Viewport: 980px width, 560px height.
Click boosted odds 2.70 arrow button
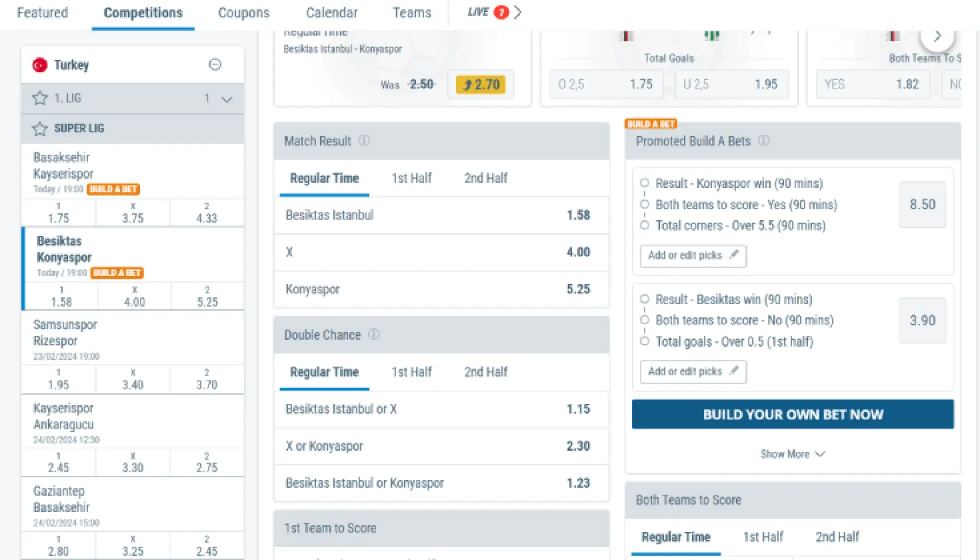point(480,84)
